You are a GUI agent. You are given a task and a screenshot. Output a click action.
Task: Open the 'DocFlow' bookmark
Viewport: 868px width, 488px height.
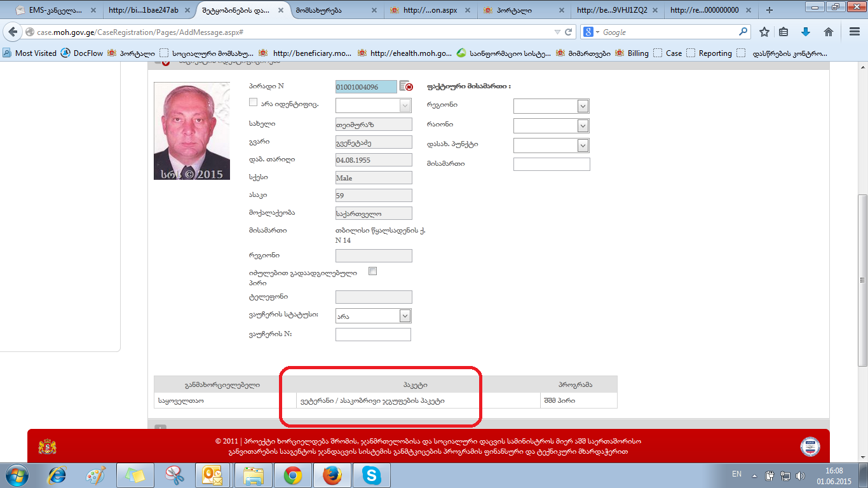point(82,53)
